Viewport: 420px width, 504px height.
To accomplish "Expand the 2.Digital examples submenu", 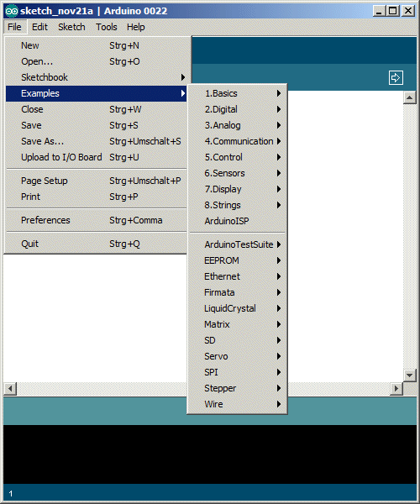I will pyautogui.click(x=237, y=109).
